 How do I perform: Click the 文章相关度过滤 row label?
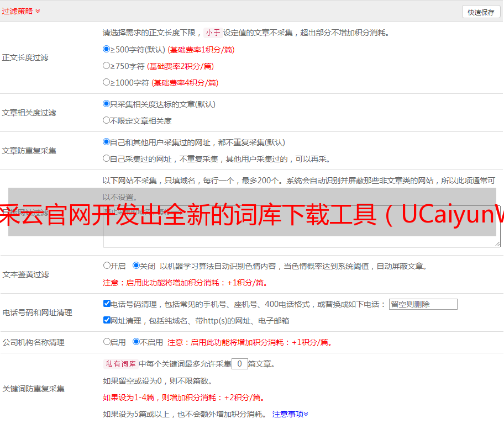point(29,113)
